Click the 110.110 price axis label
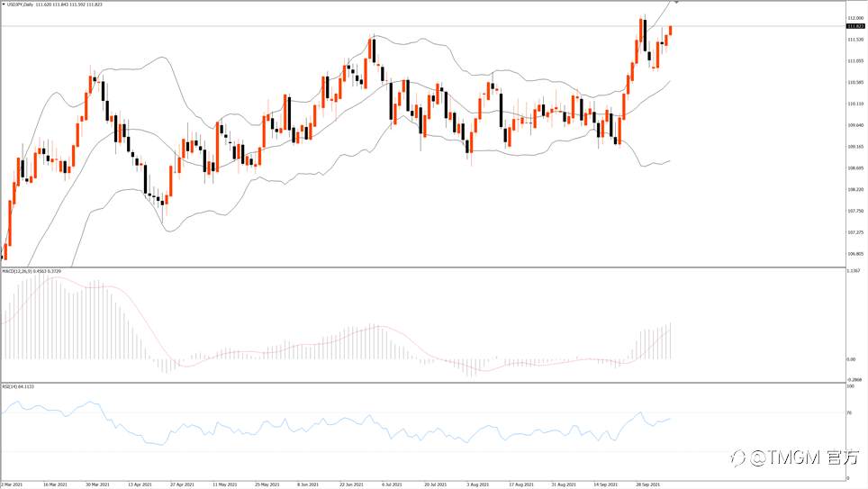Viewport: 868px width, 489px height. point(855,104)
